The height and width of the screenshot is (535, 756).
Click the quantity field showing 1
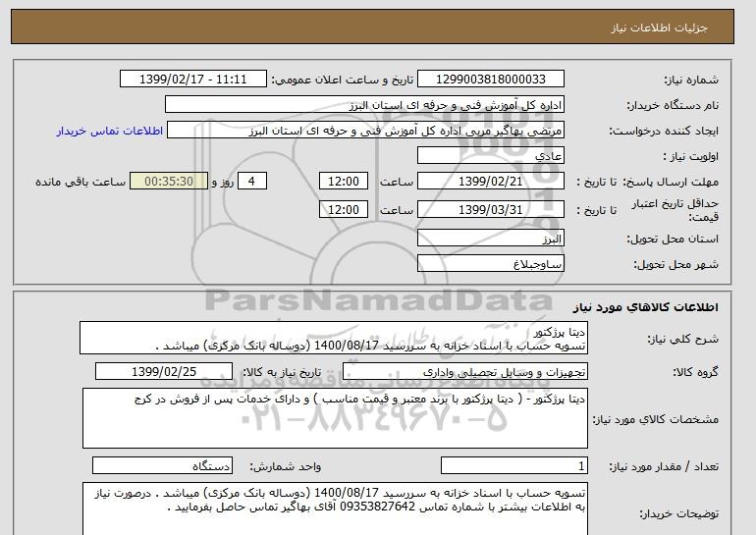click(x=514, y=465)
